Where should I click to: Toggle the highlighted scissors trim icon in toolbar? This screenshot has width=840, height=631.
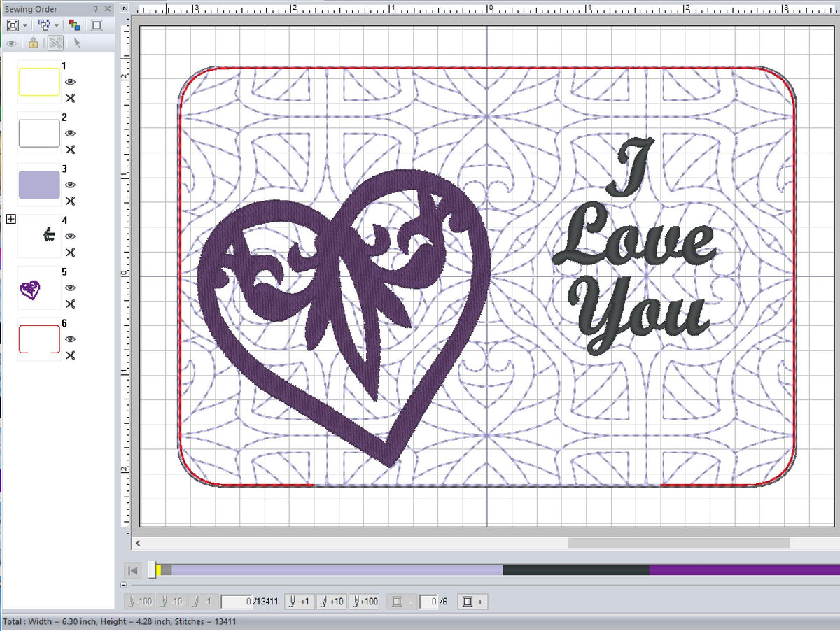[x=55, y=43]
